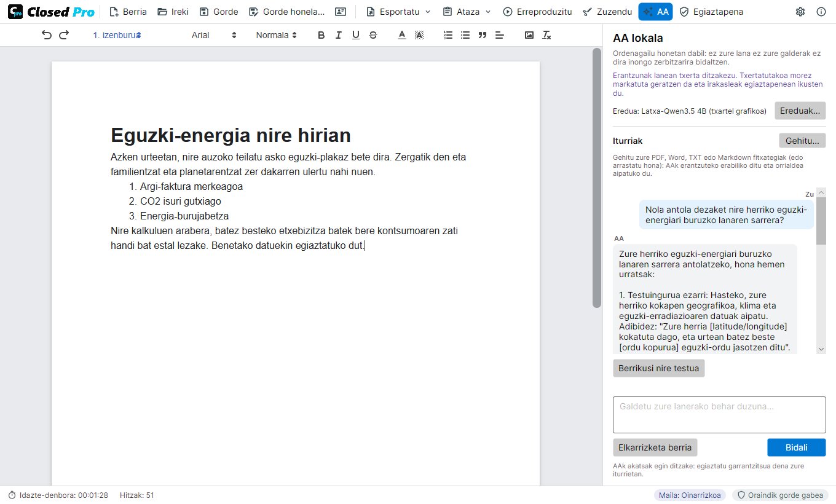Insert an image into the document
The height and width of the screenshot is (504, 836).
click(x=529, y=35)
